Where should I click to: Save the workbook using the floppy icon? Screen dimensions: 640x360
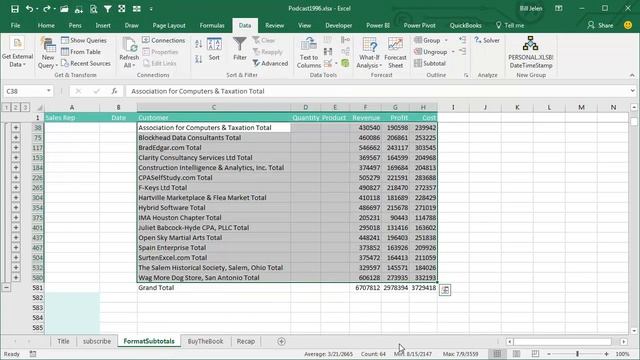(x=15, y=9)
